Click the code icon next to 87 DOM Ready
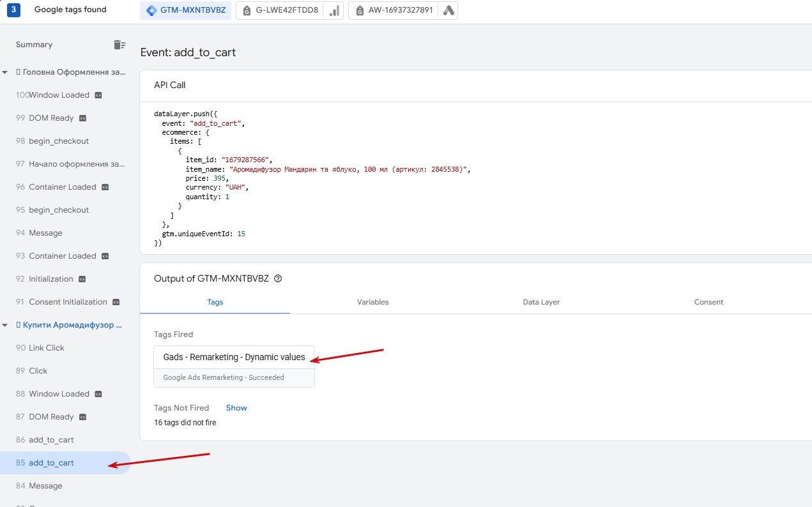 (x=82, y=417)
